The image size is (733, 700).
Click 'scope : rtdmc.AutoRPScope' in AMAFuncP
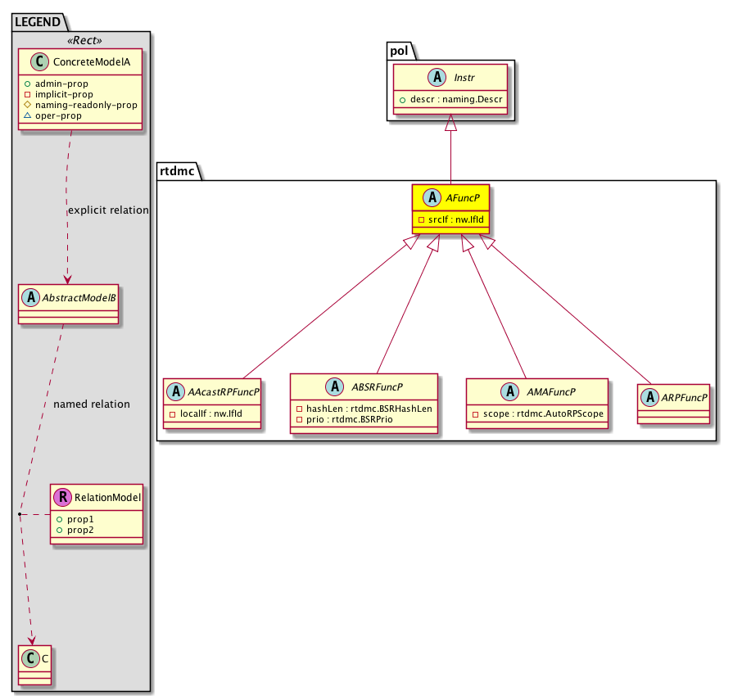(x=537, y=413)
